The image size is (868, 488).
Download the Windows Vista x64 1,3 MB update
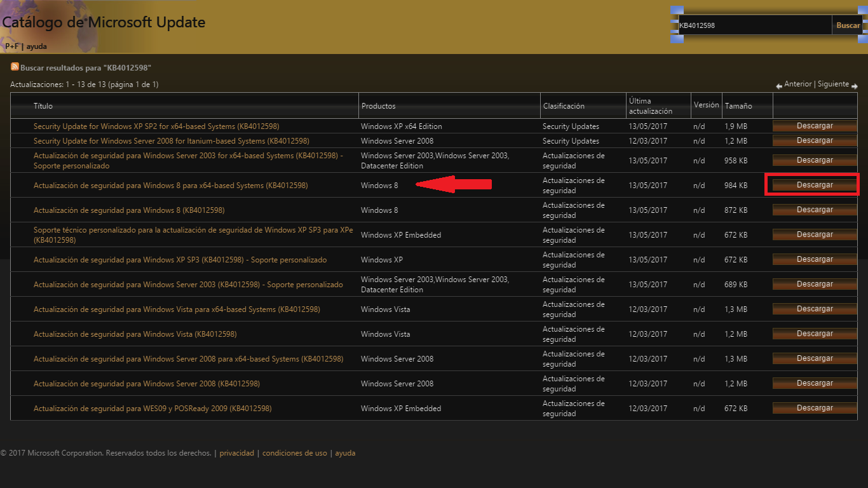[x=815, y=309]
